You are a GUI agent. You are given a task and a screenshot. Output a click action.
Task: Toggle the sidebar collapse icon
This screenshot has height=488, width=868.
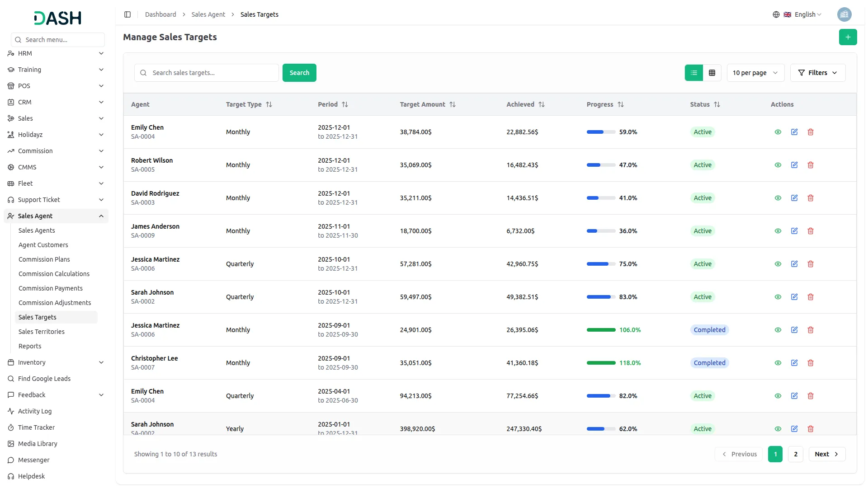coord(127,14)
